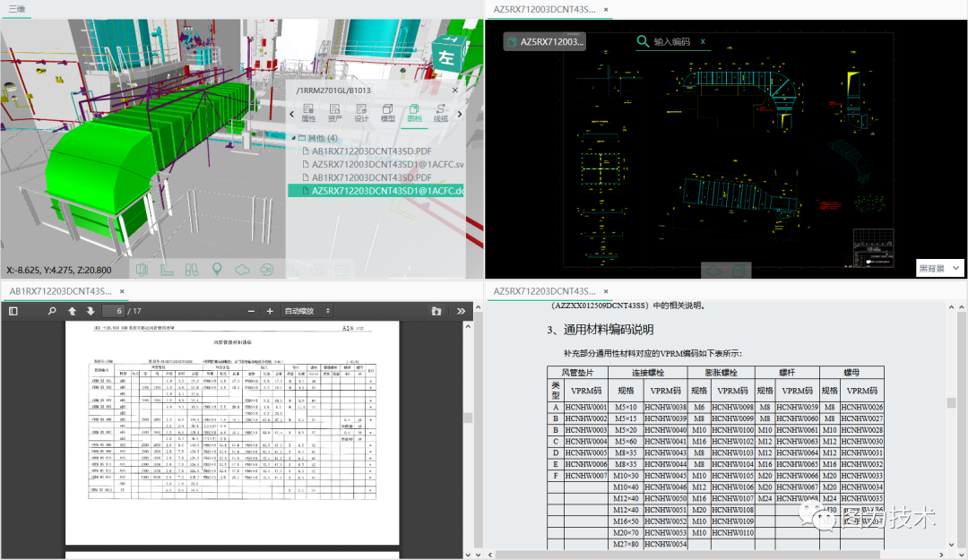Open file AB1RX712003DCNT43SD.PDF
968x560 pixels.
(x=371, y=177)
